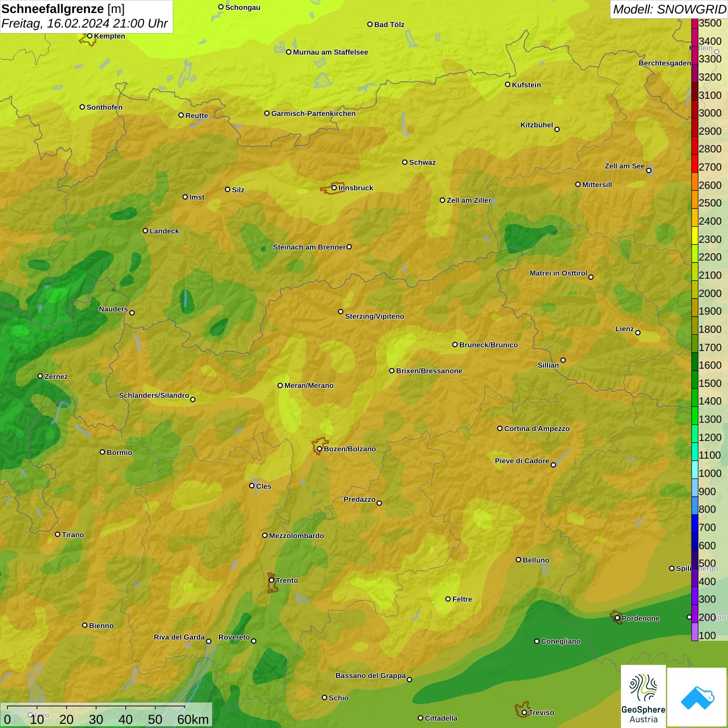Select the 700 blue legend swatch
This screenshot has width=728, height=728.
[695, 524]
